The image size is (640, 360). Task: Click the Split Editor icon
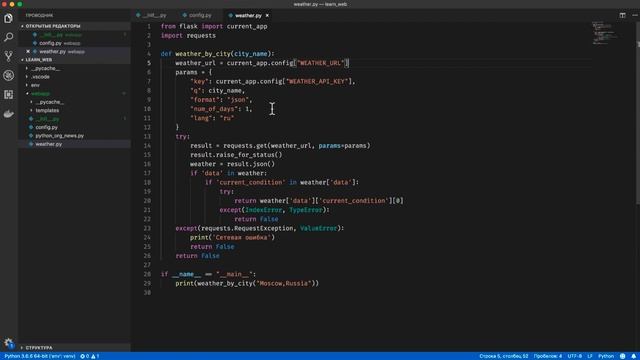(622, 15)
